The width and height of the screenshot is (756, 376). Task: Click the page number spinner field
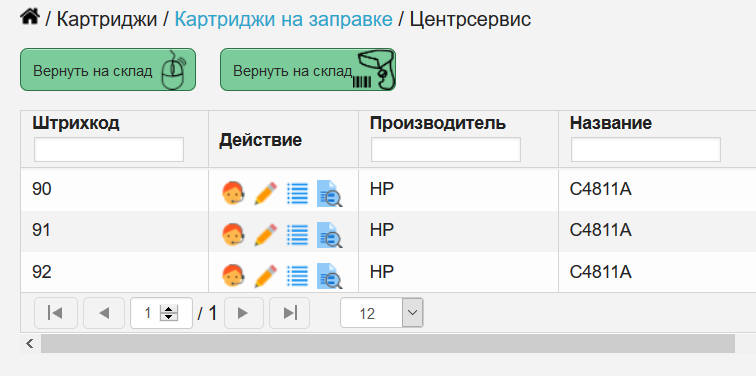(162, 313)
